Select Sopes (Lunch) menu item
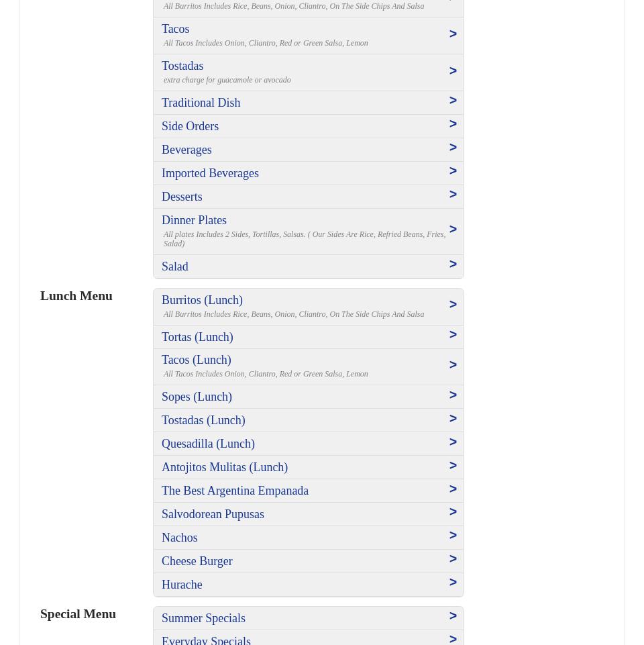This screenshot has width=644, height=645. point(197,397)
